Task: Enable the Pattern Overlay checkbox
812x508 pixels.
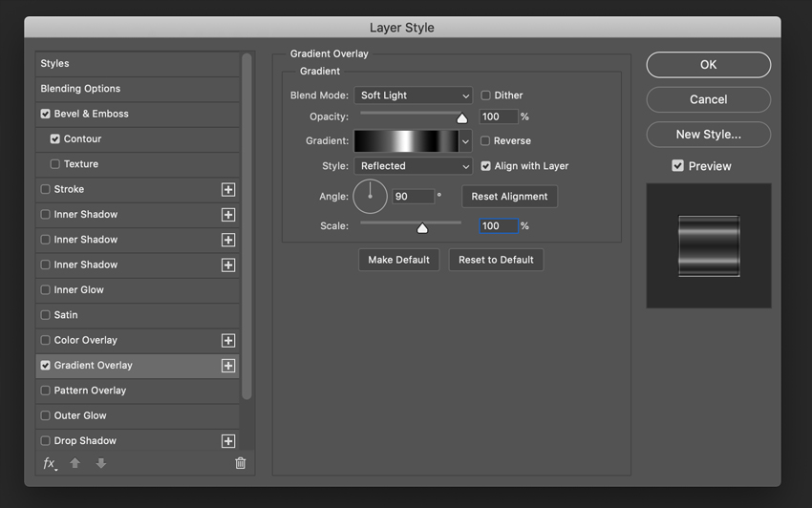Action: (x=46, y=391)
